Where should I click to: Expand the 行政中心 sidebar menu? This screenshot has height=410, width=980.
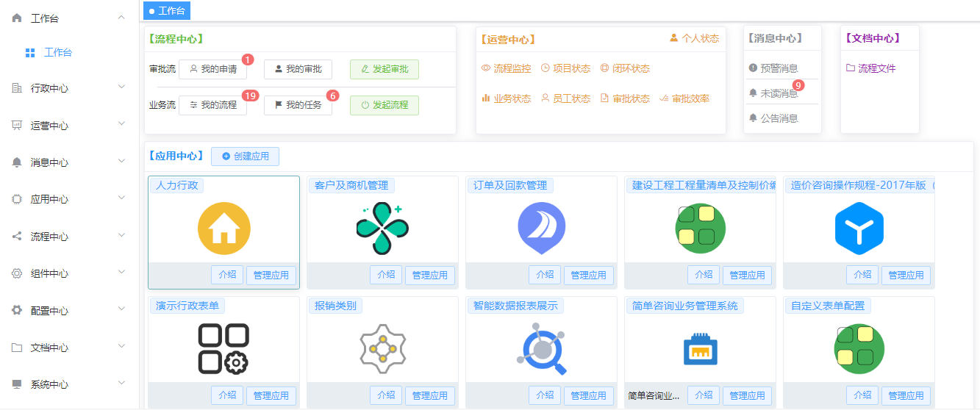(69, 88)
